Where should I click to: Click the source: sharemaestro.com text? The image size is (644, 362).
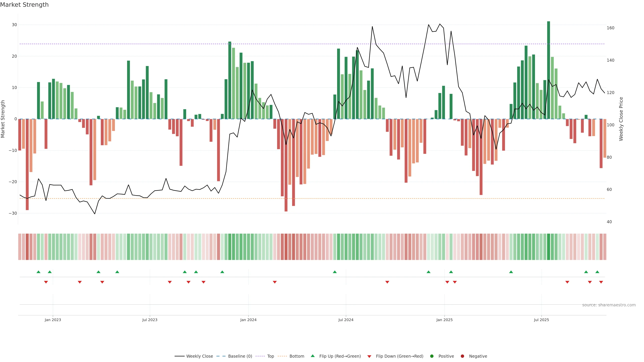click(609, 305)
